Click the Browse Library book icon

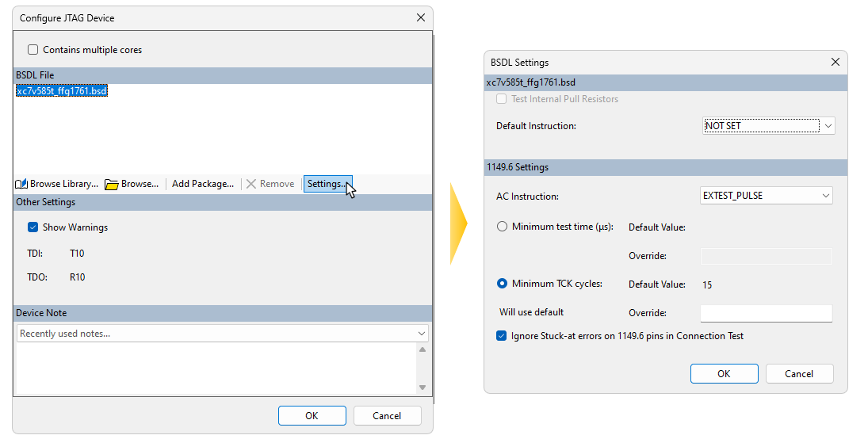(x=21, y=184)
